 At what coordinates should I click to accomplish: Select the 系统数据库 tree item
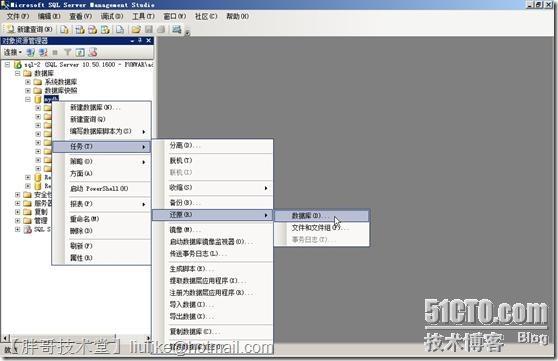(60, 82)
